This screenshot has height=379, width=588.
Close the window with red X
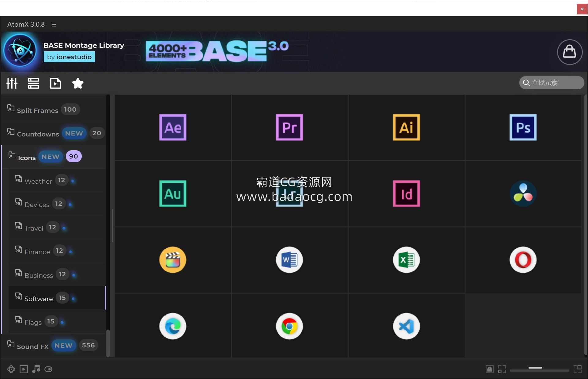582,9
